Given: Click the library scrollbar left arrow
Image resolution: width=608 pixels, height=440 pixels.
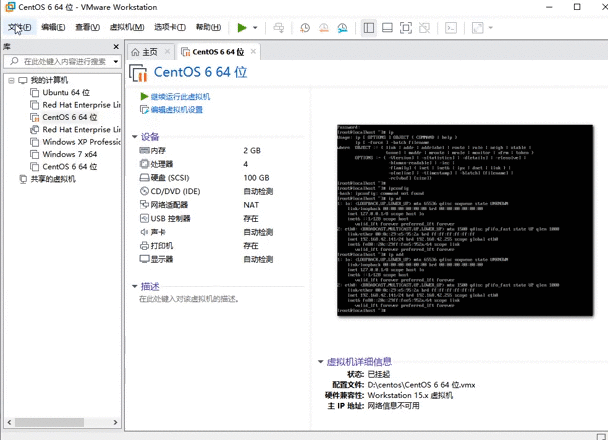Looking at the screenshot, I should [9, 422].
